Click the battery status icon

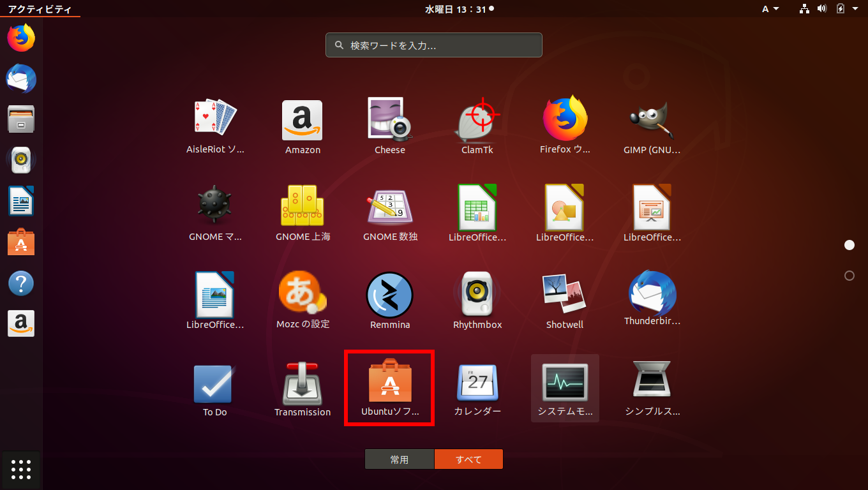(x=841, y=9)
